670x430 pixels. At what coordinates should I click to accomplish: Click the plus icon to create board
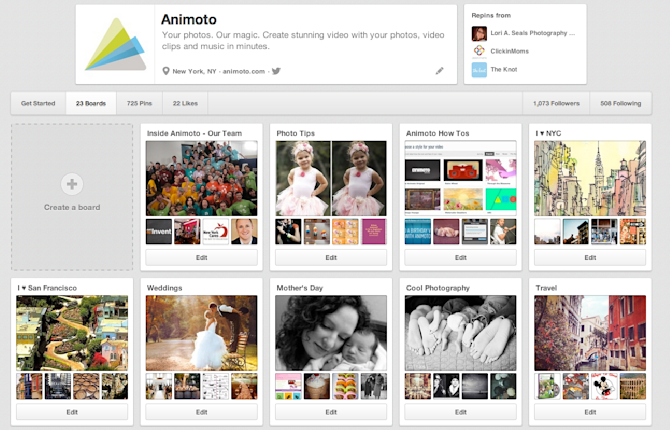pos(72,184)
